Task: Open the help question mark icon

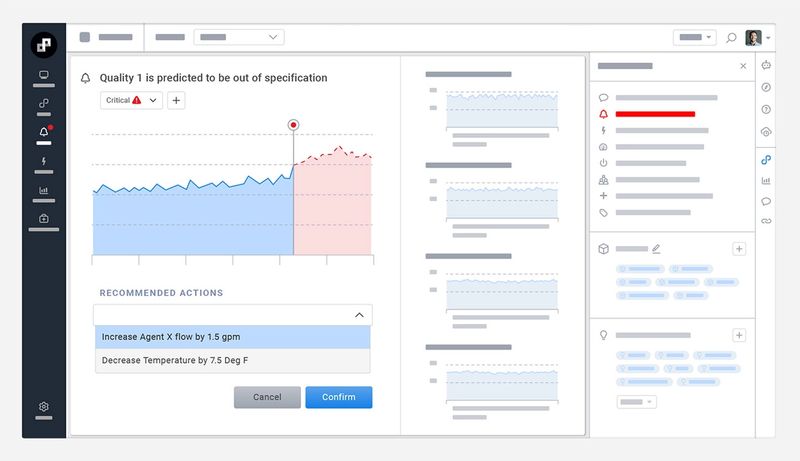Action: click(766, 109)
